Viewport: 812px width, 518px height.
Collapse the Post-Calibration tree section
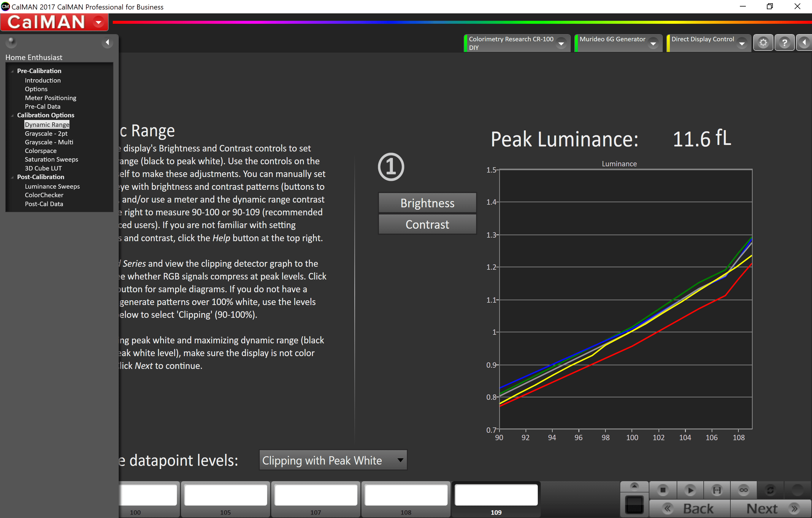coord(12,177)
